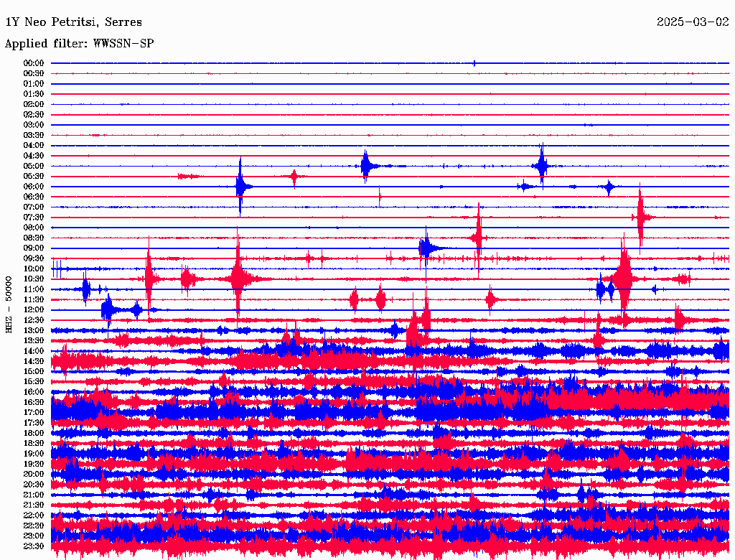Click the date label 2025-03-02

click(693, 22)
